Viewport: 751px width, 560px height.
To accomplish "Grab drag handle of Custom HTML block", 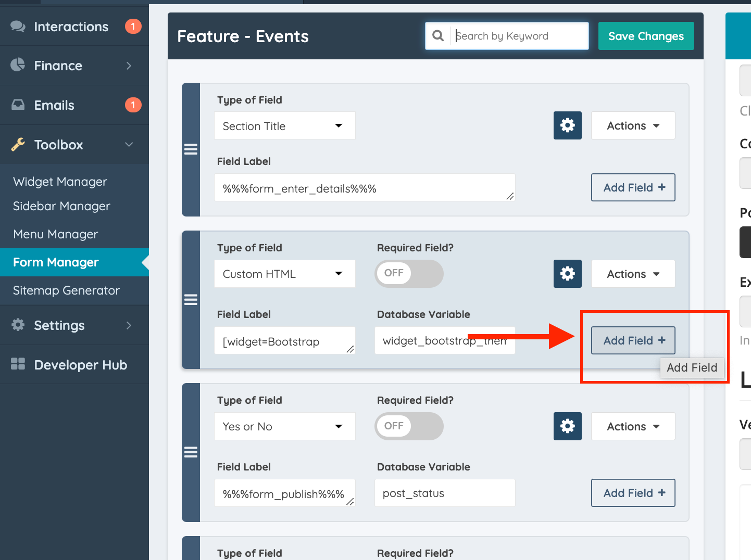I will (191, 299).
